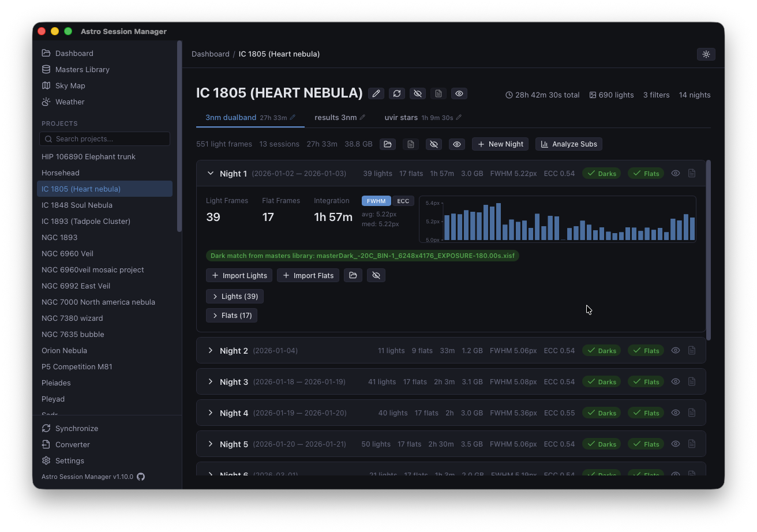Edit the IC 1805 project title
This screenshot has height=532, width=757.
click(376, 93)
